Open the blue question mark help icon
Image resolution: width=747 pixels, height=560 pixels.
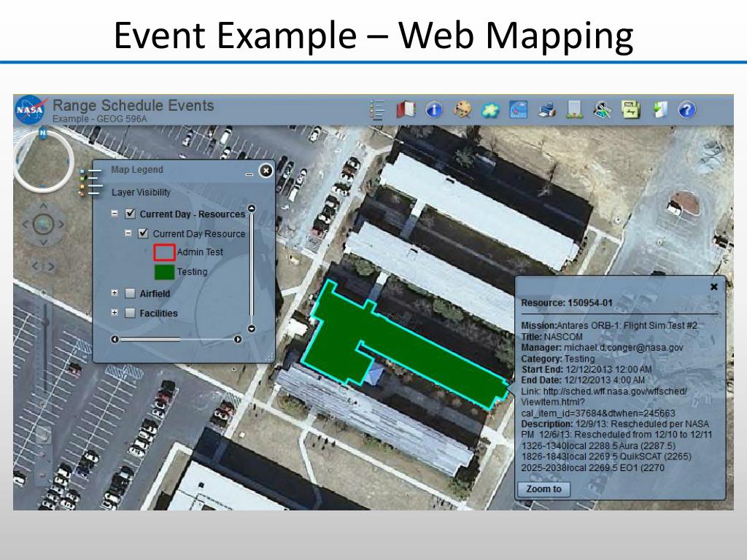[686, 110]
